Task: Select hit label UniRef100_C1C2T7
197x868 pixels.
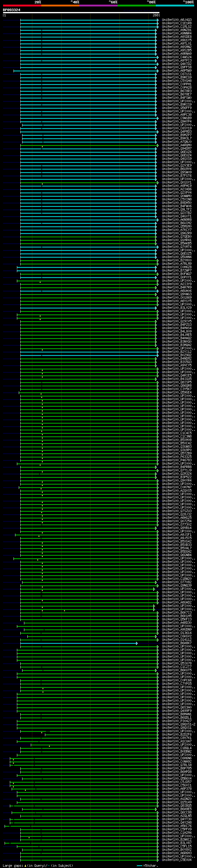Action: point(177,667)
